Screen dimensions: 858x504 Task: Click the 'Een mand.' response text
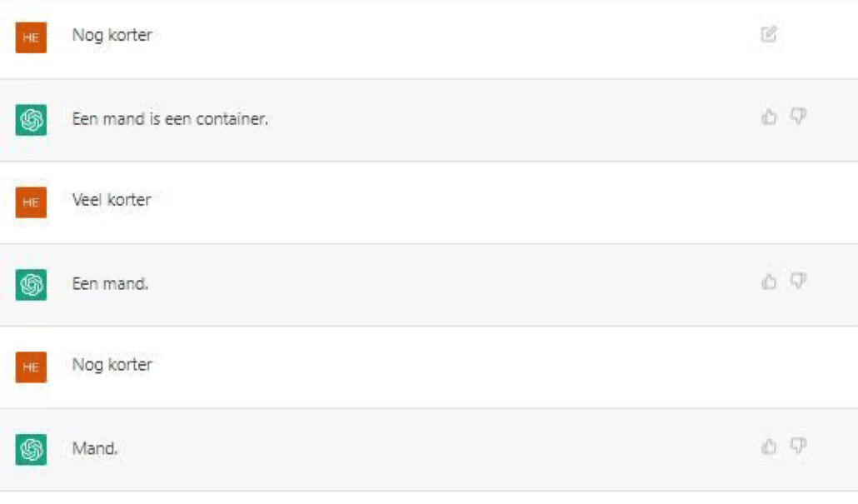click(110, 284)
